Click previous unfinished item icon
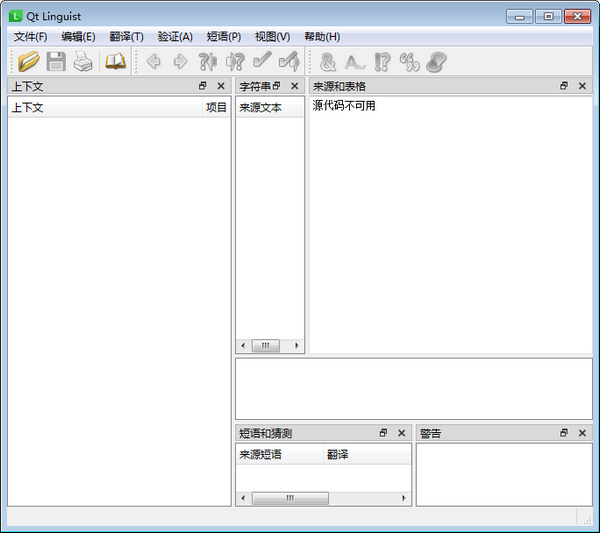 point(207,61)
